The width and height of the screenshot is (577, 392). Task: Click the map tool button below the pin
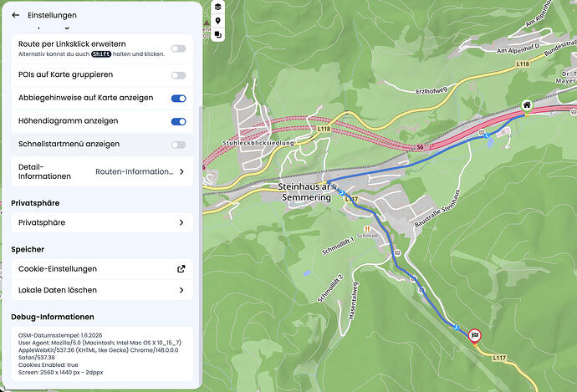click(218, 34)
